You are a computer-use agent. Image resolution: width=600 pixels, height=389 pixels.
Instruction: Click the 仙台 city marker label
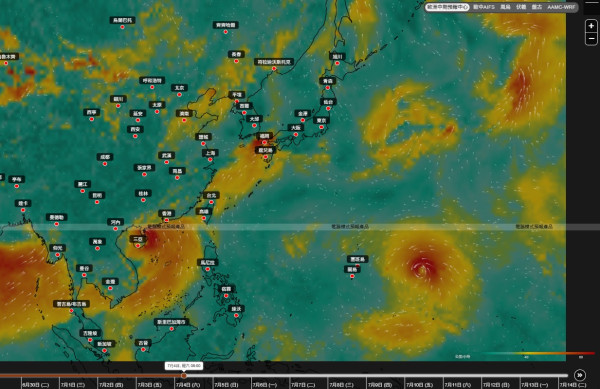click(328, 102)
